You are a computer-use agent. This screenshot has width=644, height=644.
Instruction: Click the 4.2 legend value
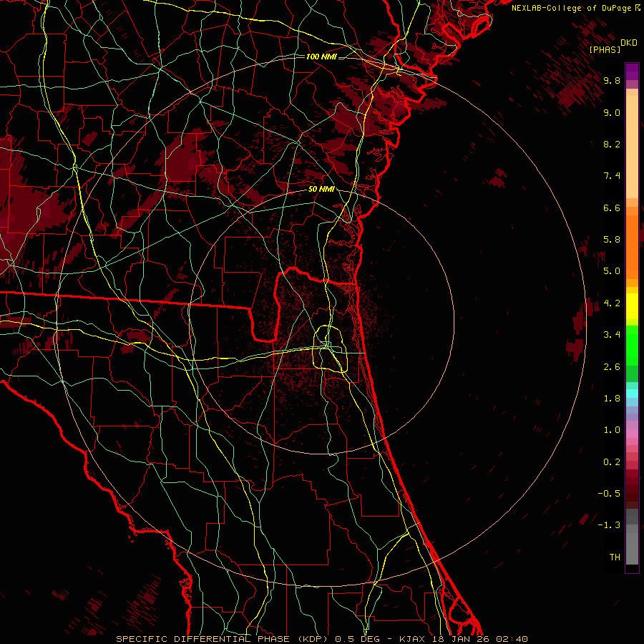612,303
